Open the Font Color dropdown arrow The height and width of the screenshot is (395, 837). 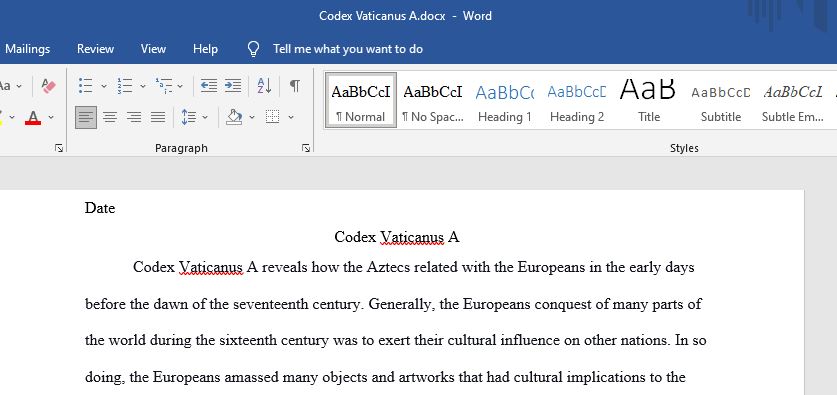(x=51, y=117)
